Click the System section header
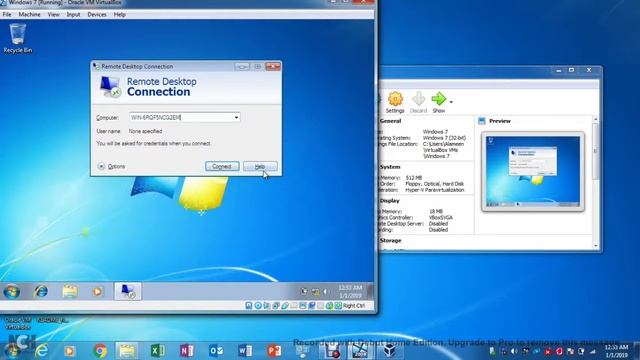Screen dimensions: 640x360 coord(390,167)
